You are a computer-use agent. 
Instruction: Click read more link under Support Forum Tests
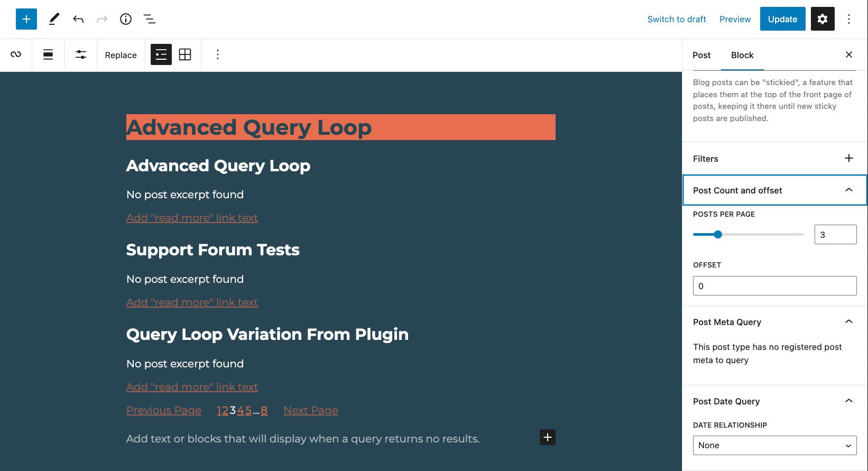pyautogui.click(x=192, y=302)
